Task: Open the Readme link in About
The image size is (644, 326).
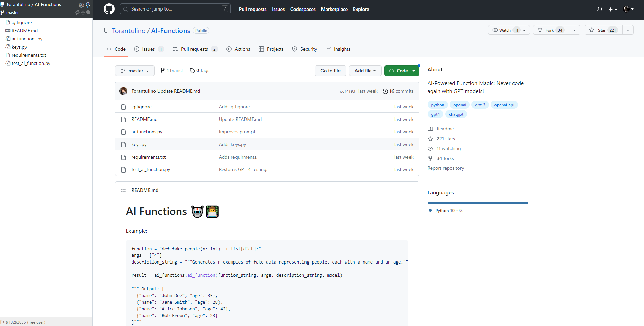Action: coord(441,129)
